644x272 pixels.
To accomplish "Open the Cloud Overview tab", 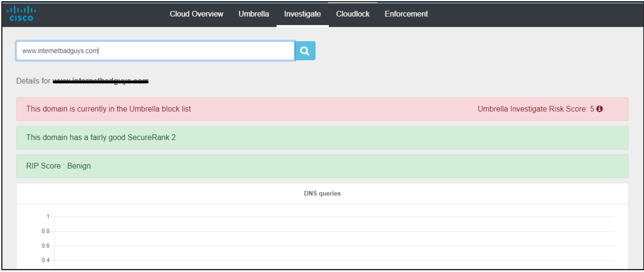I will click(196, 14).
